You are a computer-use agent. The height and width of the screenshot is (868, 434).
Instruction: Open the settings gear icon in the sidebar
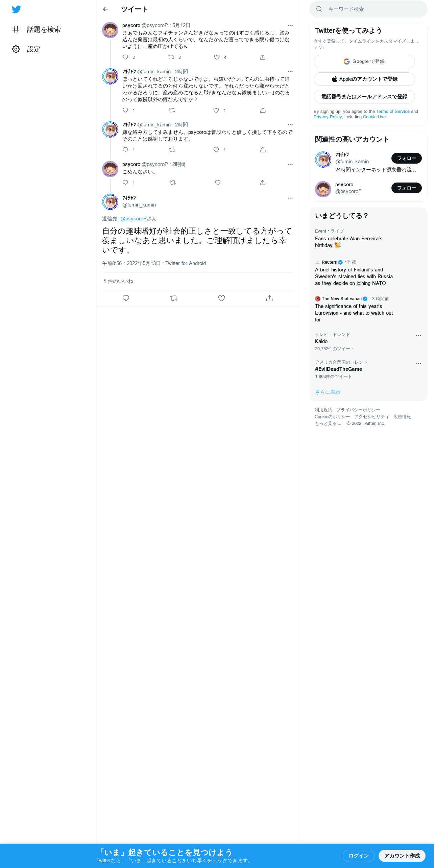pos(16,49)
